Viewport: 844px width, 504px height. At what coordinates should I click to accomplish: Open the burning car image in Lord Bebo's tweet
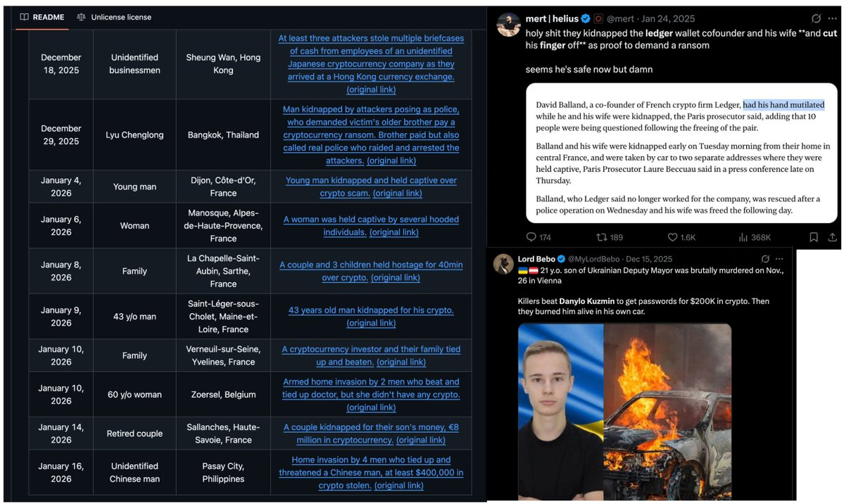[667, 412]
